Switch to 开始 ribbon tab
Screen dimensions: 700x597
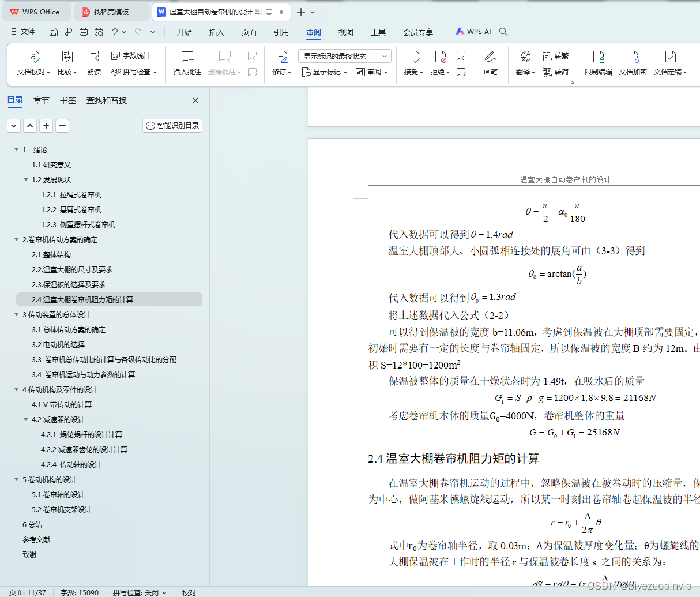pos(185,32)
